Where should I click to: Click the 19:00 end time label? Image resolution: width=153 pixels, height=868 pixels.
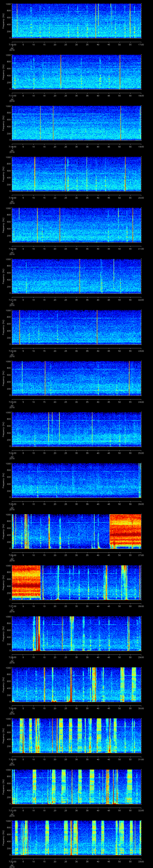coord(141,147)
